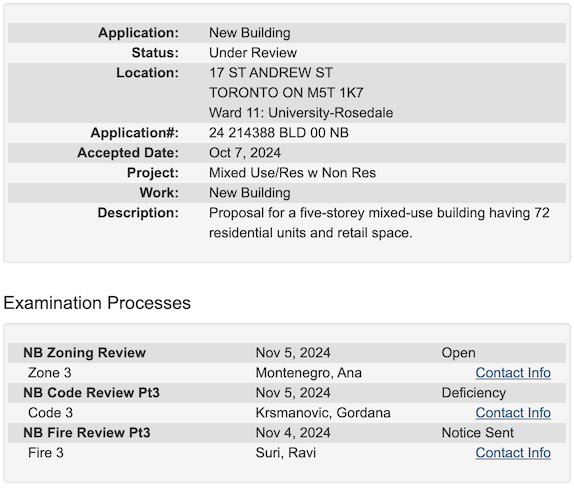Click the project description paragraph text
Screen dimensions: 574x488
(379, 223)
